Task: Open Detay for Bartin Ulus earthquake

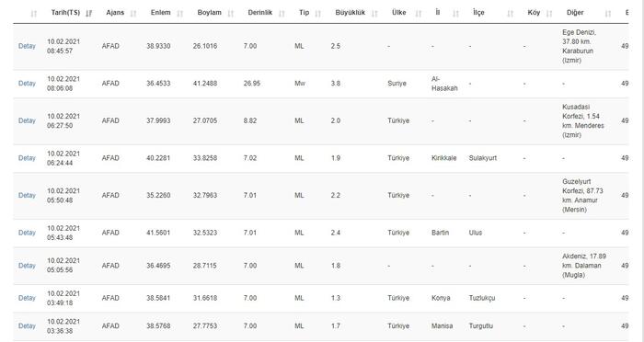Action: pos(27,233)
